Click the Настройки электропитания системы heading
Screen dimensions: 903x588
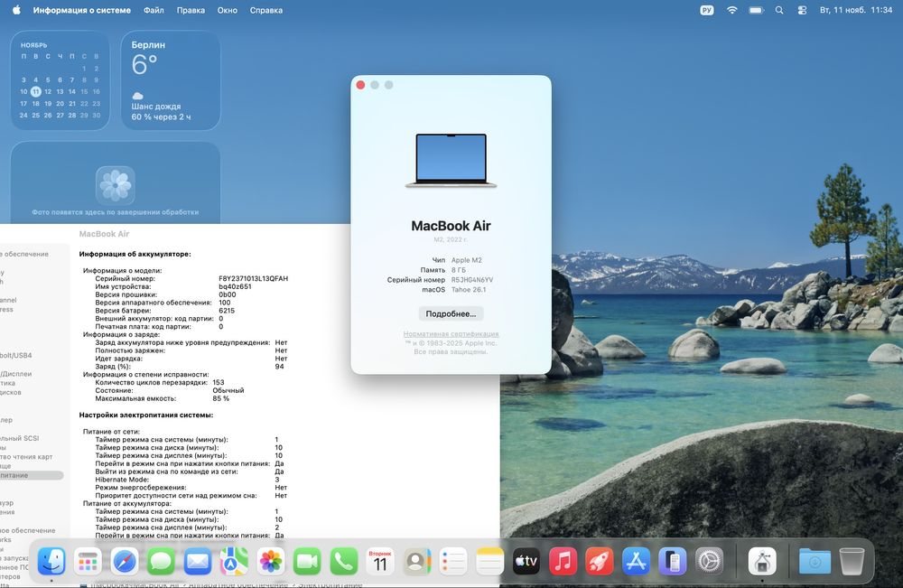tap(146, 415)
